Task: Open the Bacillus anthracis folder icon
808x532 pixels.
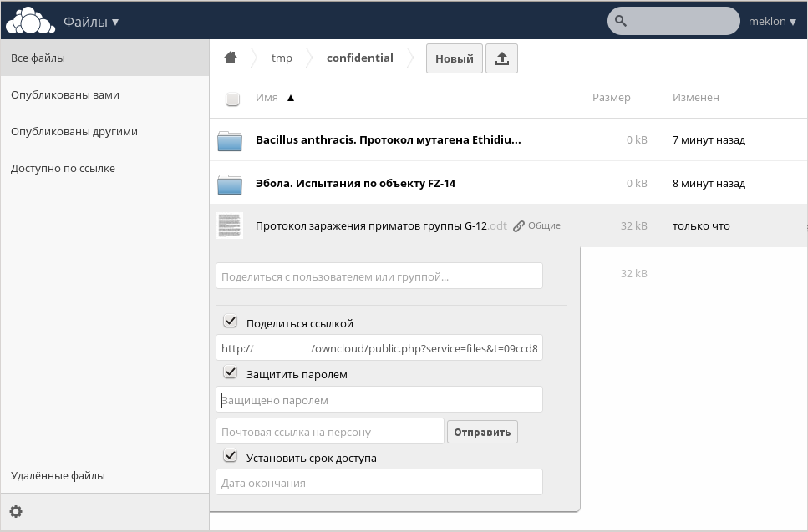Action: (229, 139)
